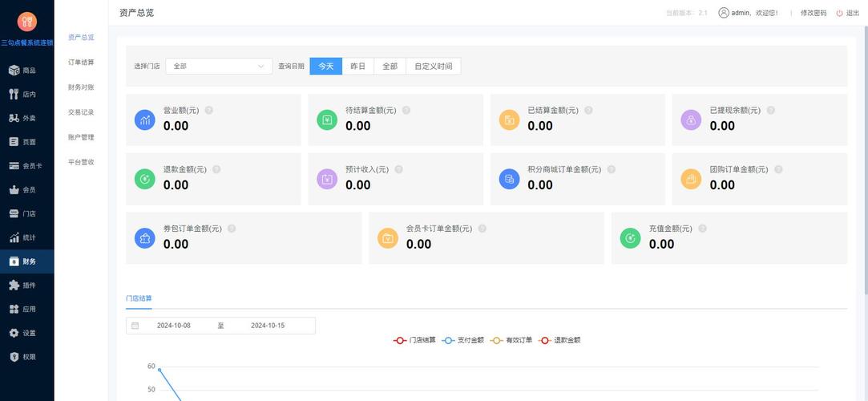
Task: Open the 外卖 scooter icon
Action: click(x=14, y=118)
